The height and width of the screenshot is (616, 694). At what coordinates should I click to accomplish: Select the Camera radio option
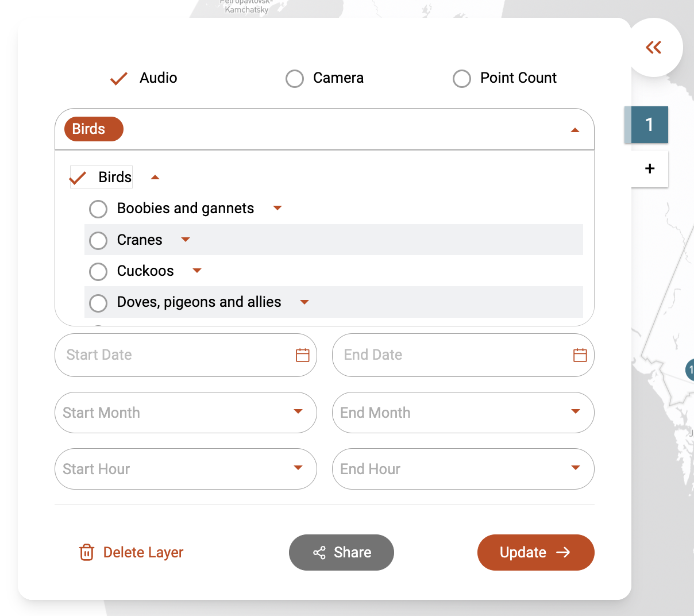click(x=295, y=79)
